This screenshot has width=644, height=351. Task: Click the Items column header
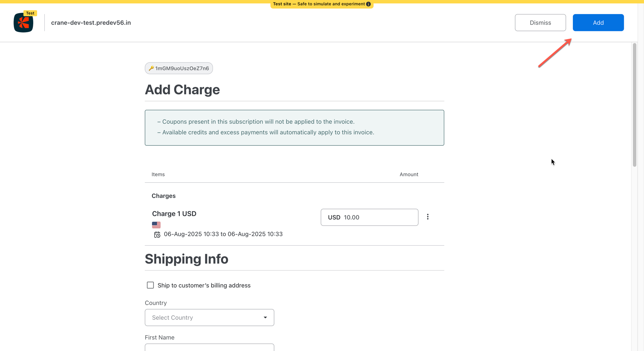[158, 174]
